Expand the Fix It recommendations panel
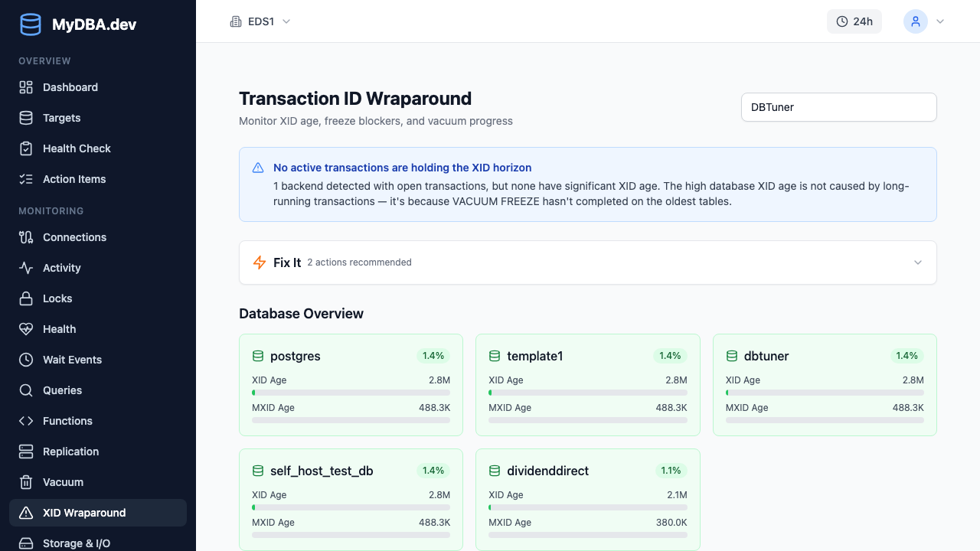The width and height of the screenshot is (980, 551). click(x=588, y=262)
